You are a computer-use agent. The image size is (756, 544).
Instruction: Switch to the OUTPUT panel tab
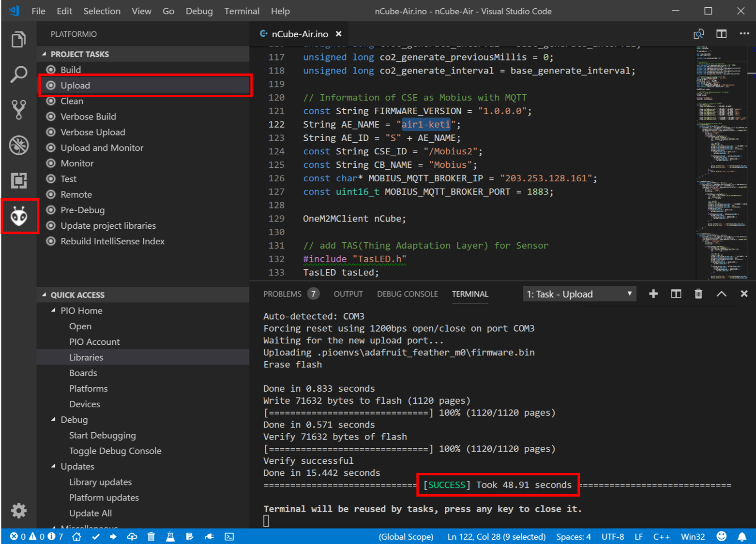348,294
